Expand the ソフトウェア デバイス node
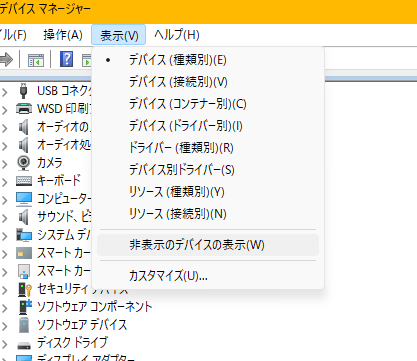 5,326
